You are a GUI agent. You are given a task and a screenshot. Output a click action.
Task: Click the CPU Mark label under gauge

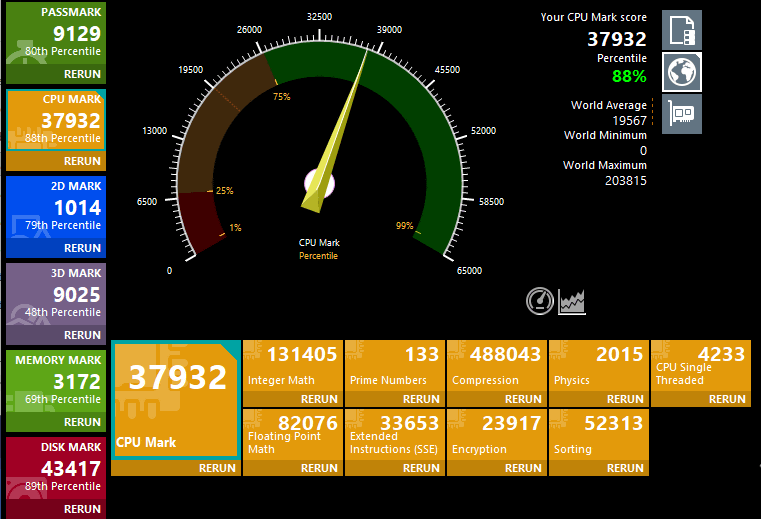tap(319, 242)
